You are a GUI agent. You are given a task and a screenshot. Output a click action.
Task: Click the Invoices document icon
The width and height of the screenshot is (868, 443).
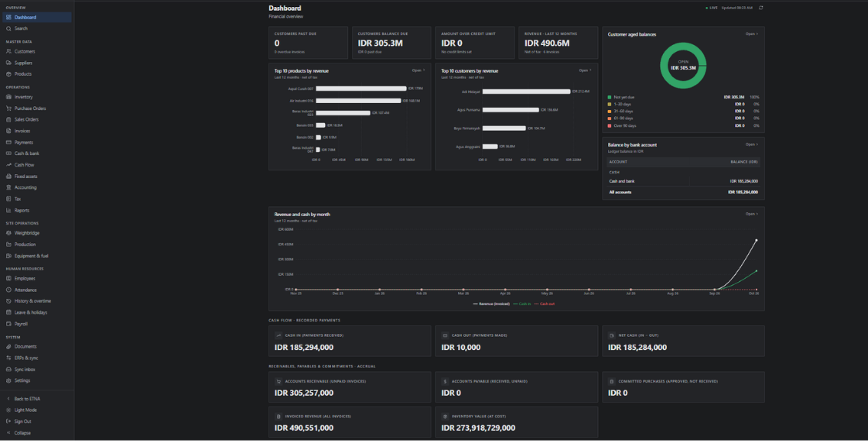tap(9, 131)
